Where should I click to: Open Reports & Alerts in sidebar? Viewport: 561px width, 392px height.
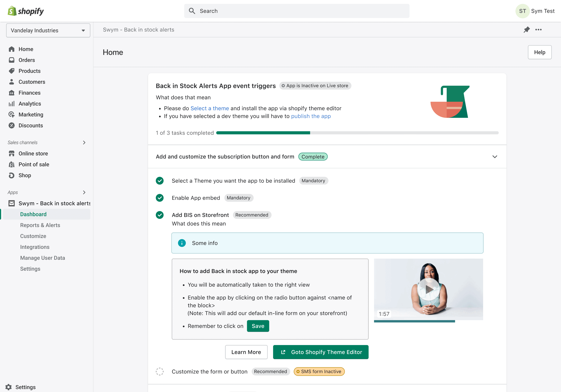(x=40, y=225)
